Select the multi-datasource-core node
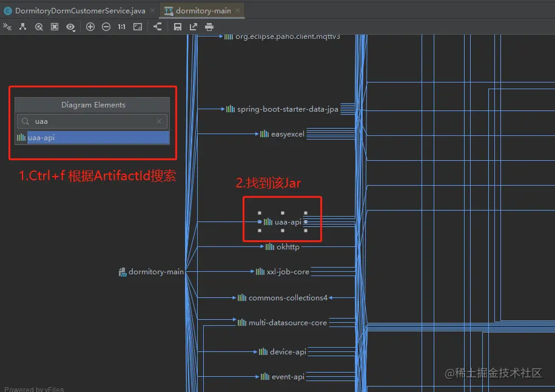 point(283,323)
